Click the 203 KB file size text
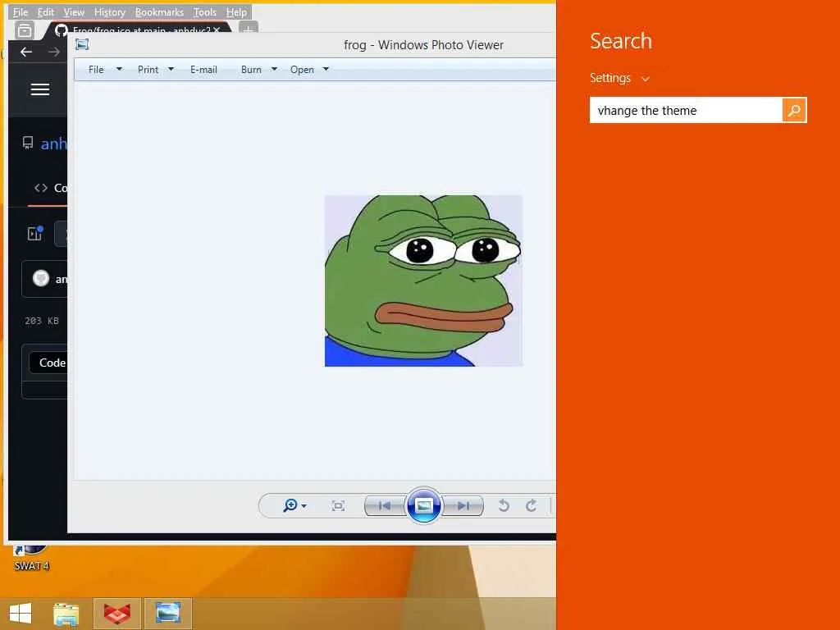This screenshot has height=630, width=840. pyautogui.click(x=42, y=321)
